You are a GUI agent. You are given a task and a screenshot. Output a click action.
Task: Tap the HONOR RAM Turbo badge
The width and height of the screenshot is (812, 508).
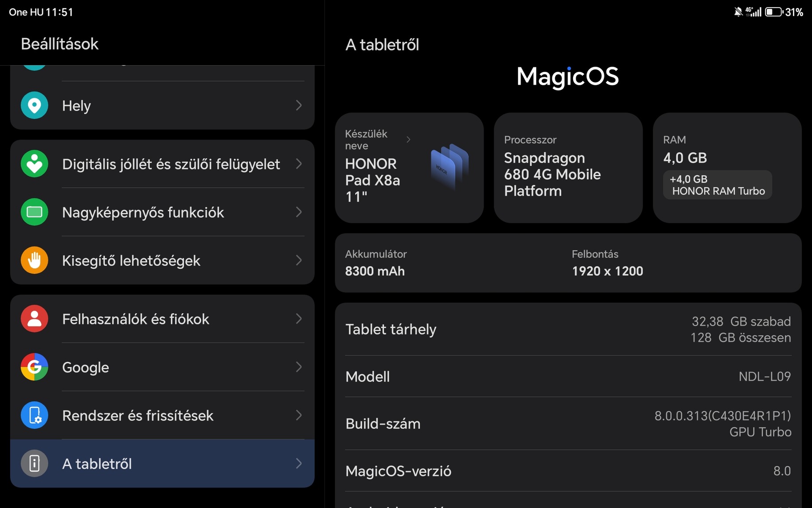coord(718,185)
